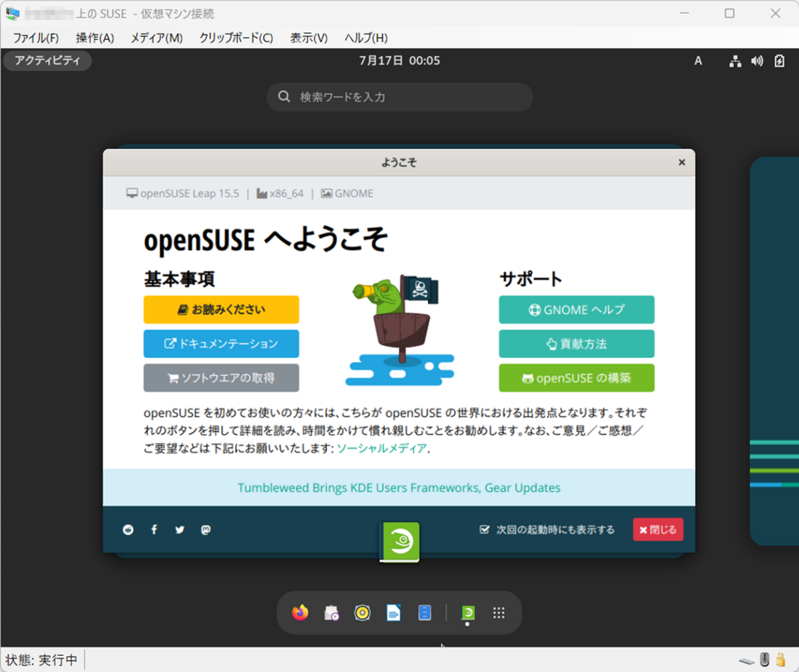This screenshot has height=672, width=799.
Task: Click the keyboard icon in host status bar
Action: tap(747, 661)
